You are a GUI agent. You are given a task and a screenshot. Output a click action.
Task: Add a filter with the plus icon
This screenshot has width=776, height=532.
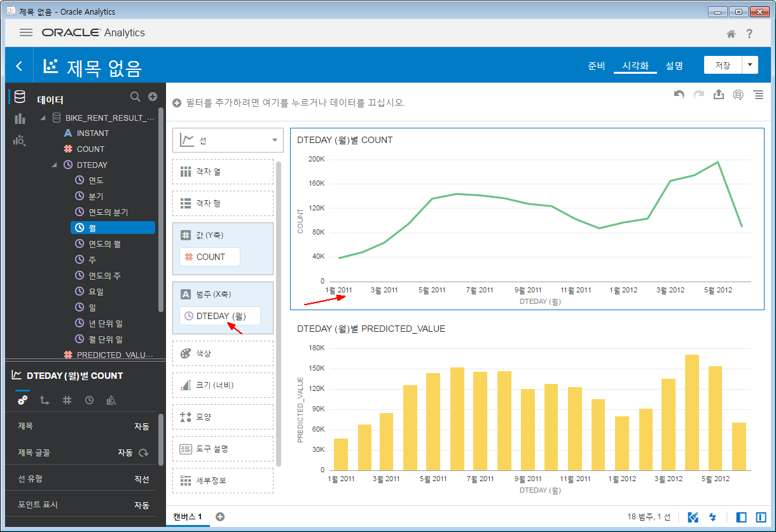pos(177,102)
